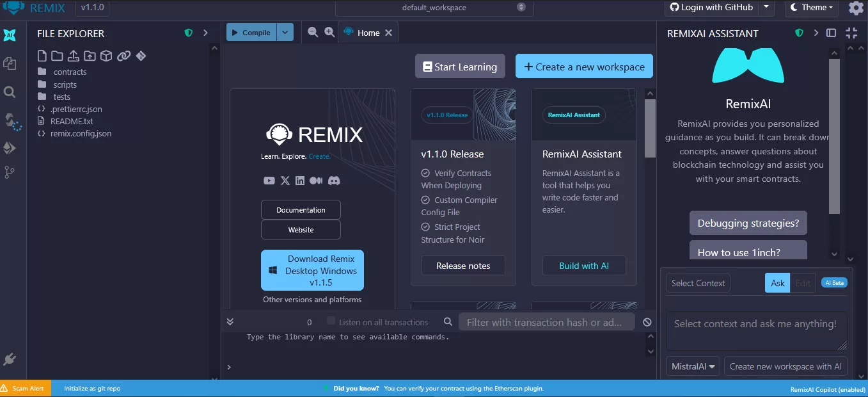Viewport: 868px width, 397px height.
Task: Click the Release notes button
Action: 463,266
